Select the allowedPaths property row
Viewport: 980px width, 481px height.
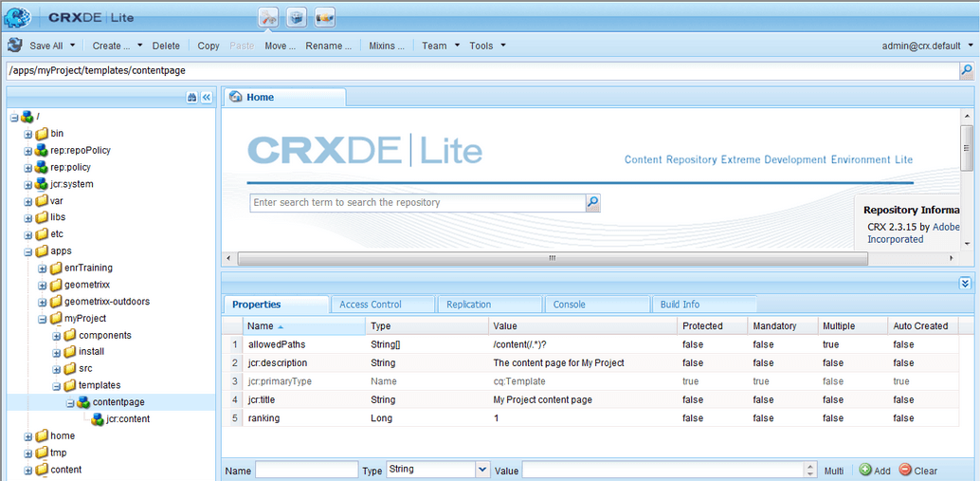pyautogui.click(x=590, y=344)
